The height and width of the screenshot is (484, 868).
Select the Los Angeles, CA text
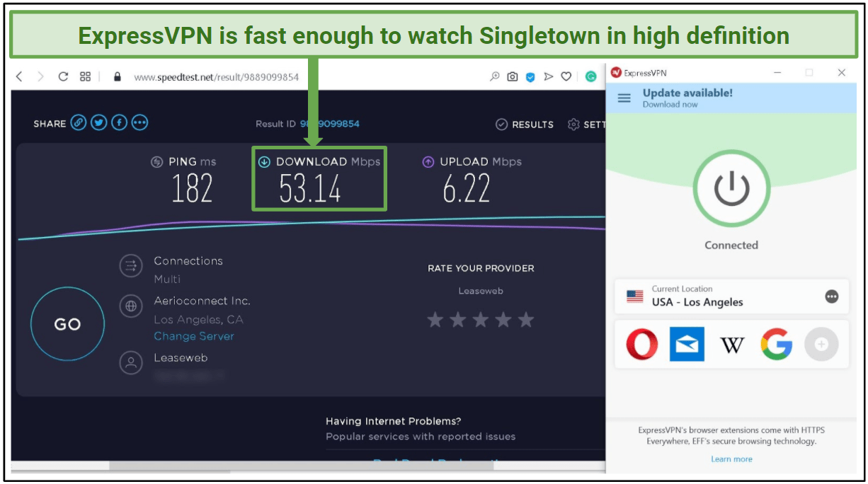[198, 319]
